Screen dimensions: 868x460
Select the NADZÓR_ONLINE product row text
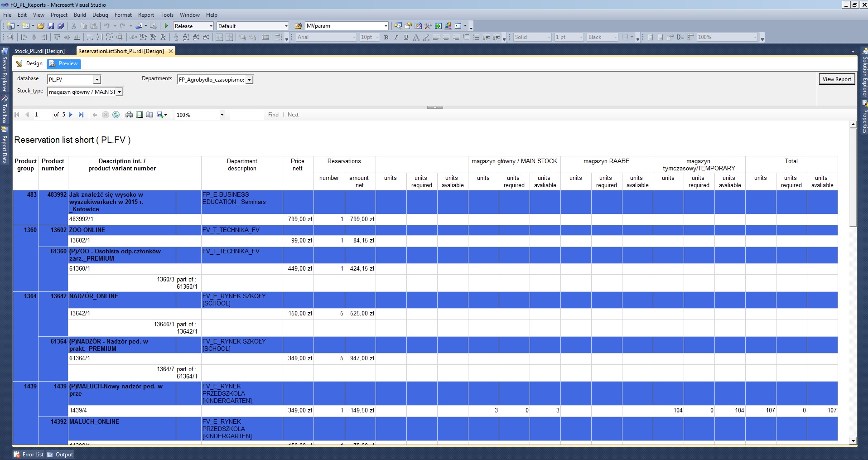(93, 296)
